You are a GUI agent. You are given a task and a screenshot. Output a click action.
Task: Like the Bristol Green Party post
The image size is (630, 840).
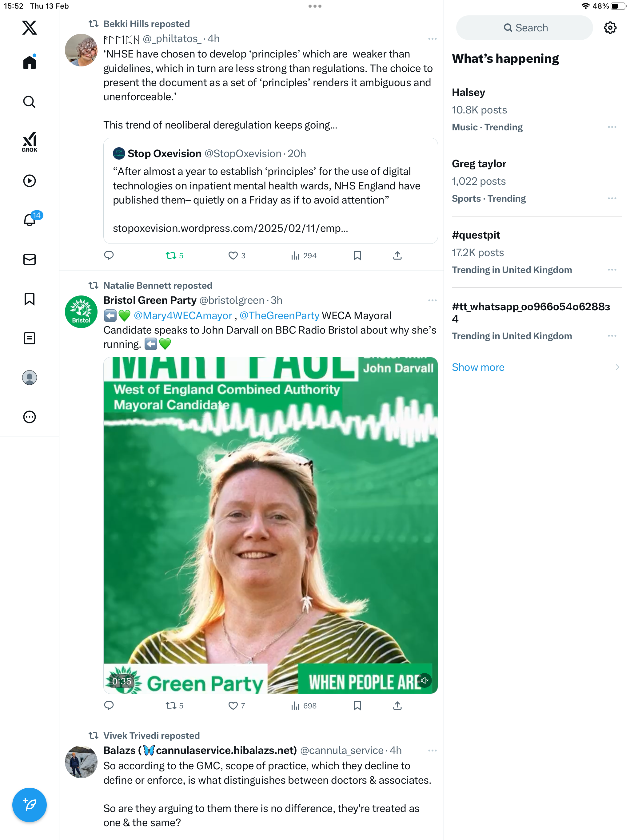[x=237, y=706]
